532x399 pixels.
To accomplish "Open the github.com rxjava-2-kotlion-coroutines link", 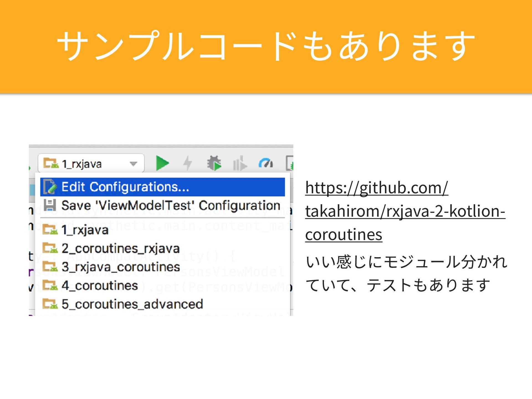I will point(405,211).
